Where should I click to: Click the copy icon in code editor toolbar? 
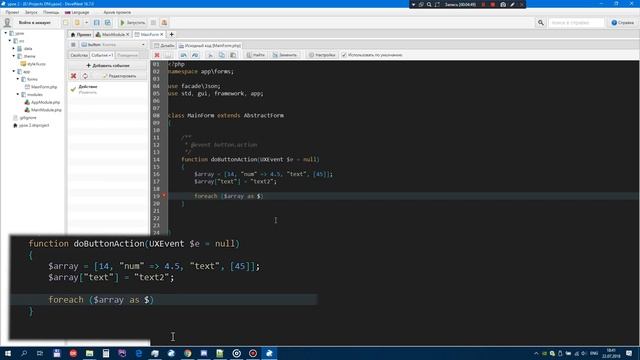pyautogui.click(x=222, y=55)
